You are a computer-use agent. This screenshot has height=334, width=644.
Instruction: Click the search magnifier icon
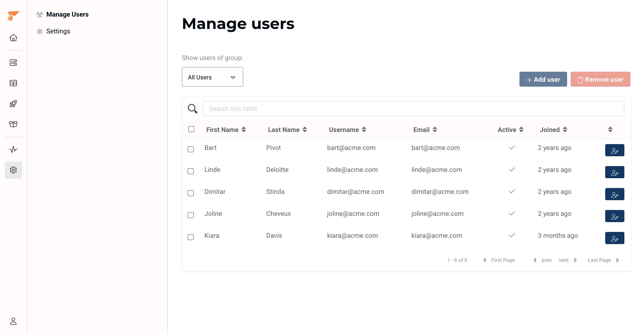[193, 109]
